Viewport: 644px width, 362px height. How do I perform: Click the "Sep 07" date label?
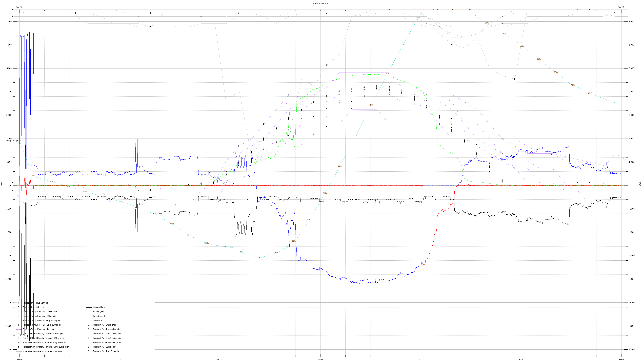pos(19,7)
